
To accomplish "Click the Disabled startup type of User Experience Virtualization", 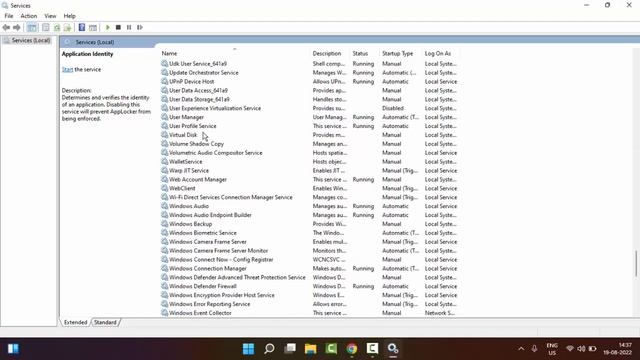I will 393,109.
